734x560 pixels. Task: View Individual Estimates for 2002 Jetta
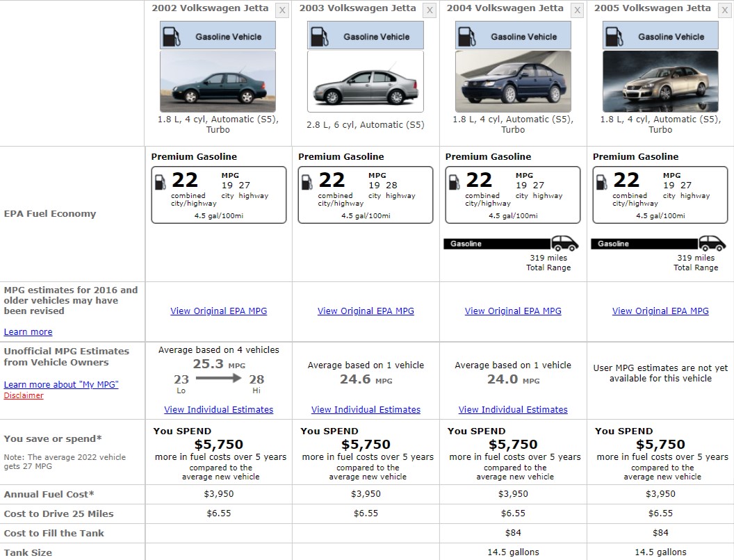[219, 409]
